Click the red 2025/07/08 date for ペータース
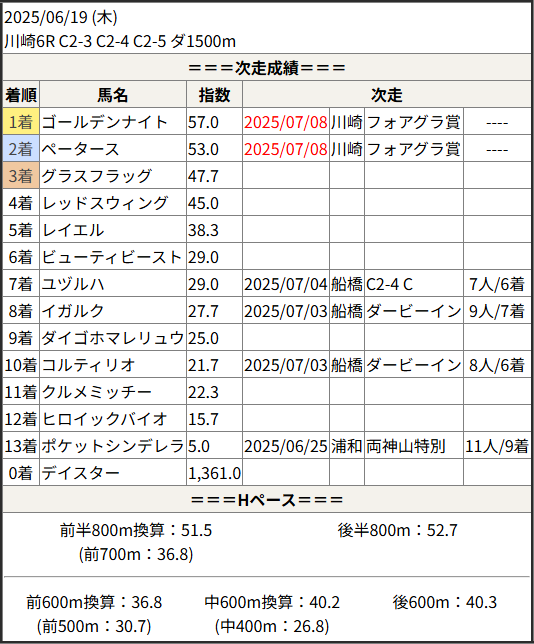 285,149
